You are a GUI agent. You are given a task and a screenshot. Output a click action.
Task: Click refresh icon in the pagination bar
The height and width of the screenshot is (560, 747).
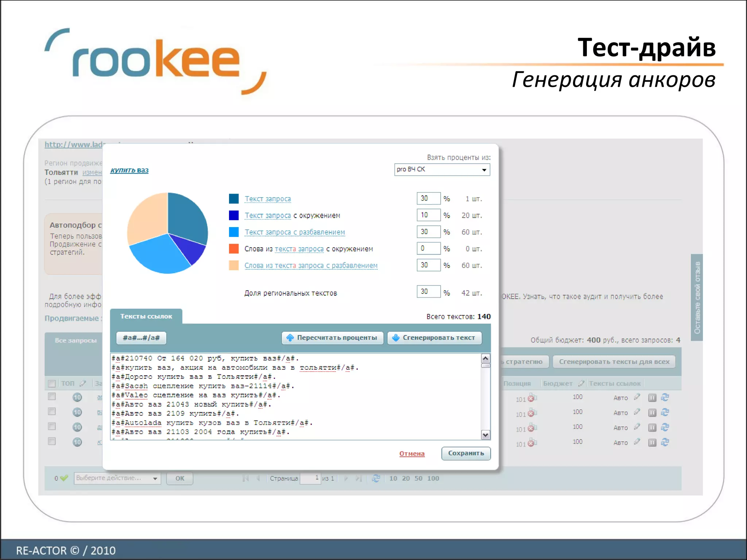(x=376, y=478)
